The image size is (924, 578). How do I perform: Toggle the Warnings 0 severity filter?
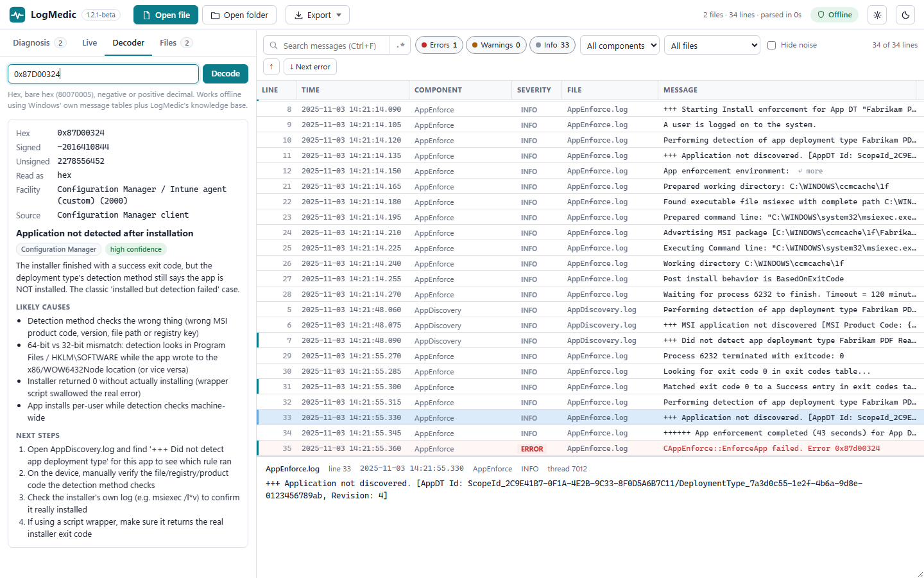point(496,45)
